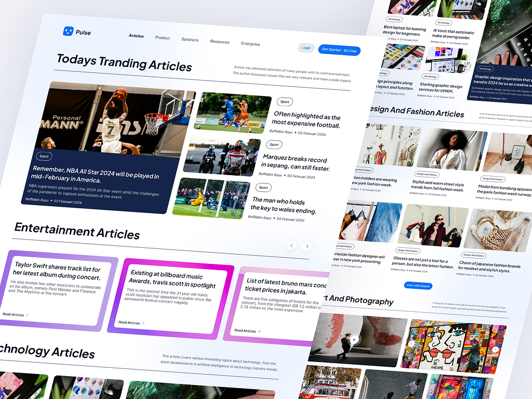Open 'Marquez breaks record in sepang' headline
This screenshot has width=532, height=399.
click(x=296, y=163)
